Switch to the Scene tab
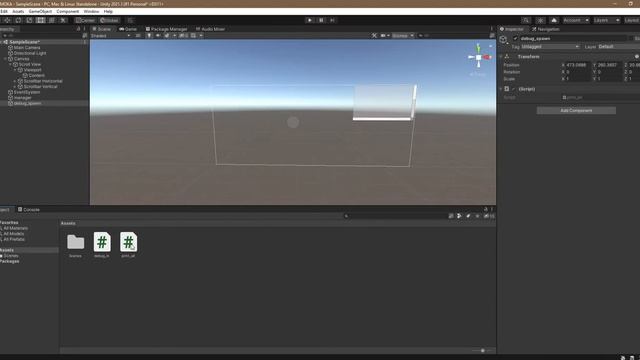This screenshot has width=640, height=360. pos(102,29)
